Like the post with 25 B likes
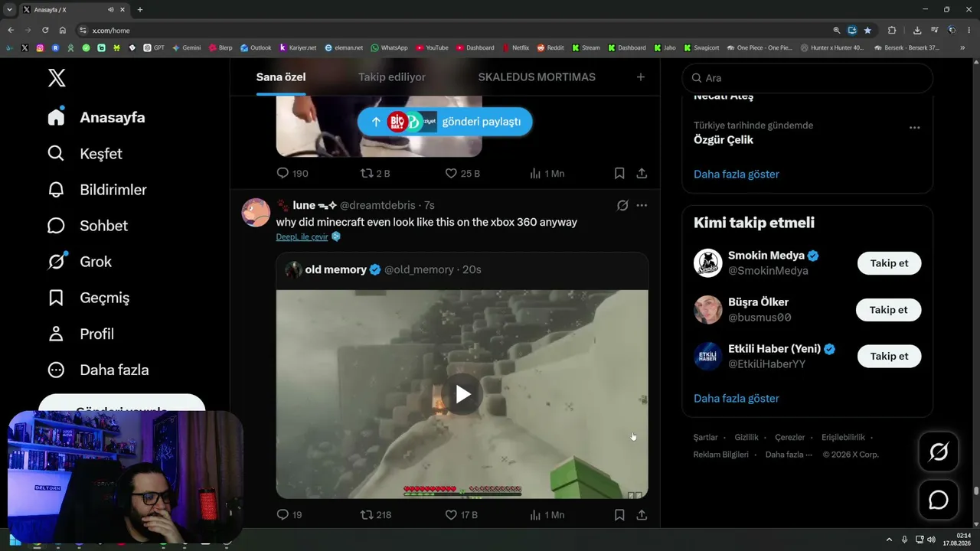 (x=462, y=174)
